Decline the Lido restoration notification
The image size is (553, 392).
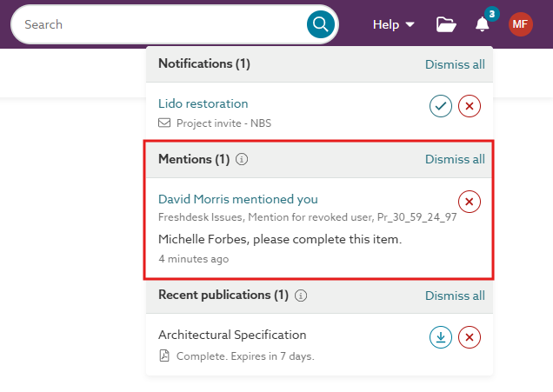pyautogui.click(x=470, y=106)
